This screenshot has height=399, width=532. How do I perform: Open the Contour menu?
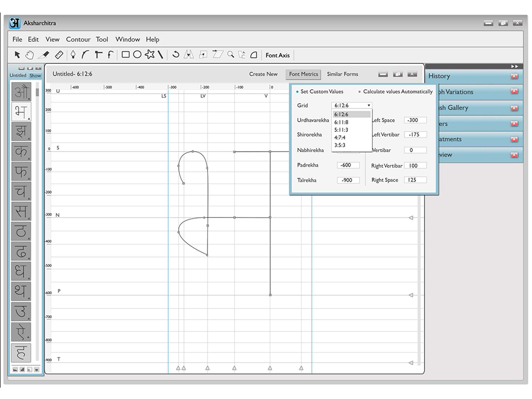click(78, 39)
